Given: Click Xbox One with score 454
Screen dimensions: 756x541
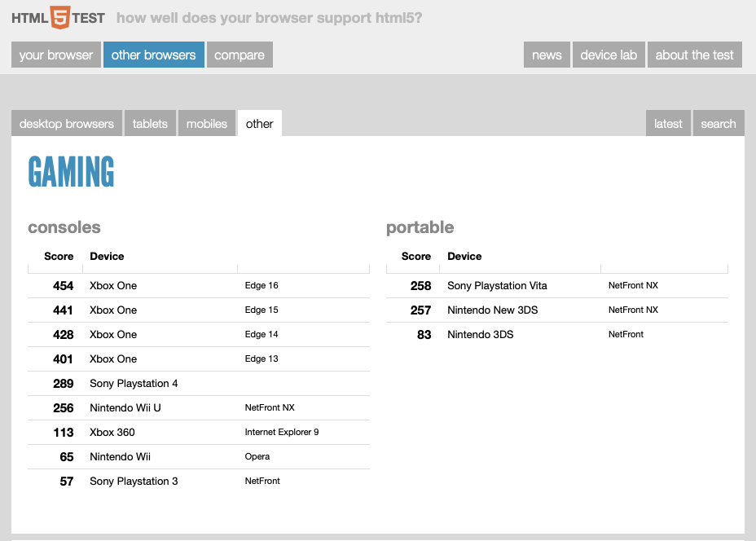Looking at the screenshot, I should tap(113, 285).
